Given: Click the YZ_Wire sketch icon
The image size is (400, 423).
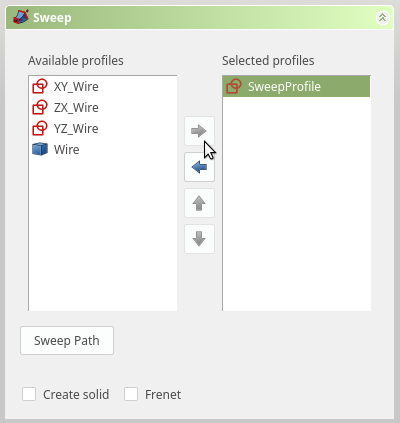Looking at the screenshot, I should [40, 128].
